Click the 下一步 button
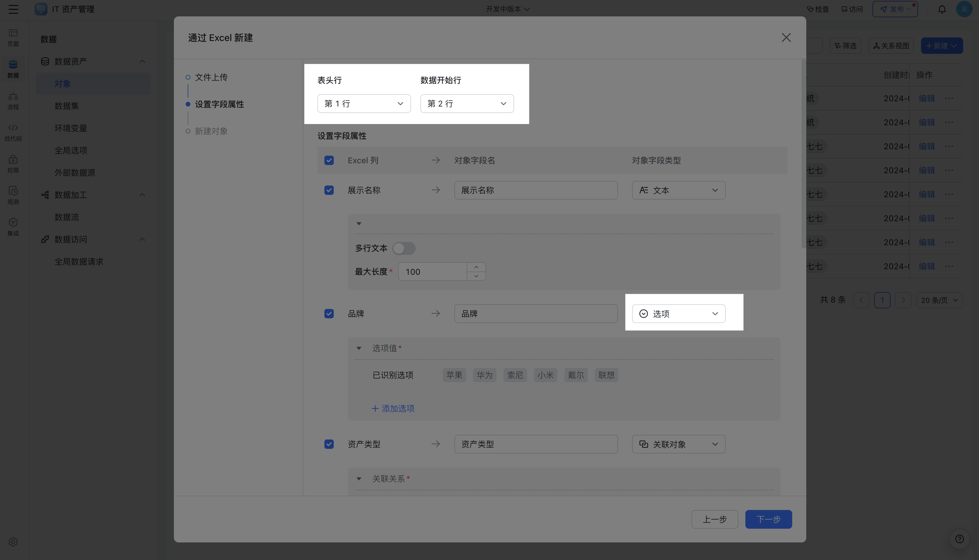Viewport: 979px width, 560px height. (769, 519)
